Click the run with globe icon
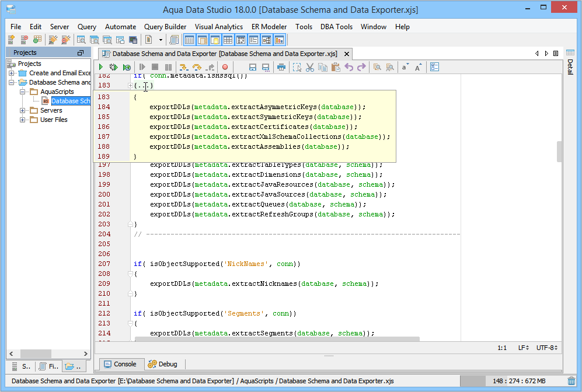 pos(127,67)
